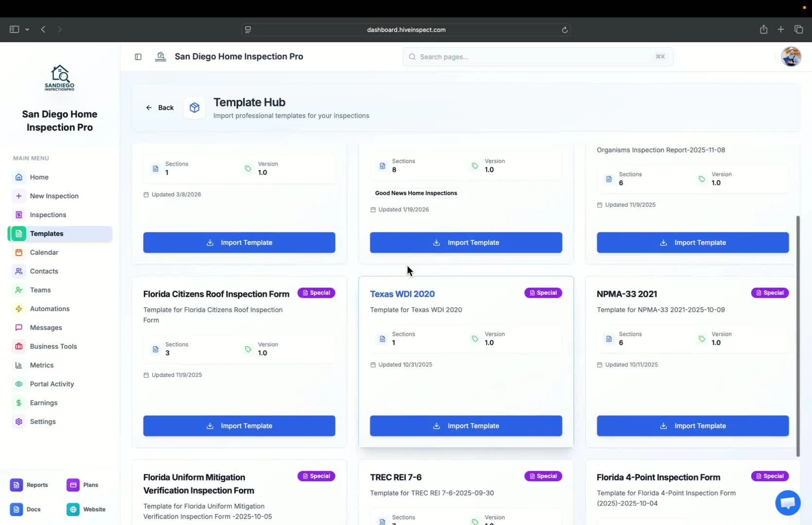Click the Docs icon in sidebar footer

coord(16,509)
